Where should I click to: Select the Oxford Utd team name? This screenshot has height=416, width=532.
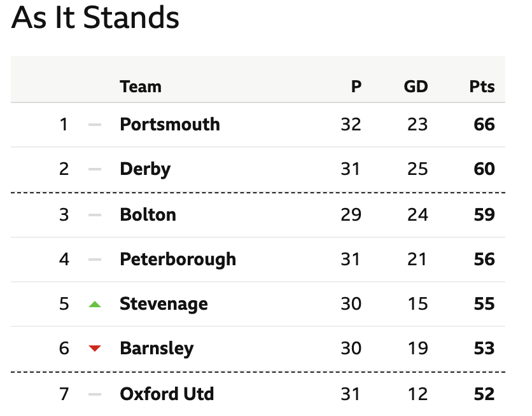(x=167, y=394)
